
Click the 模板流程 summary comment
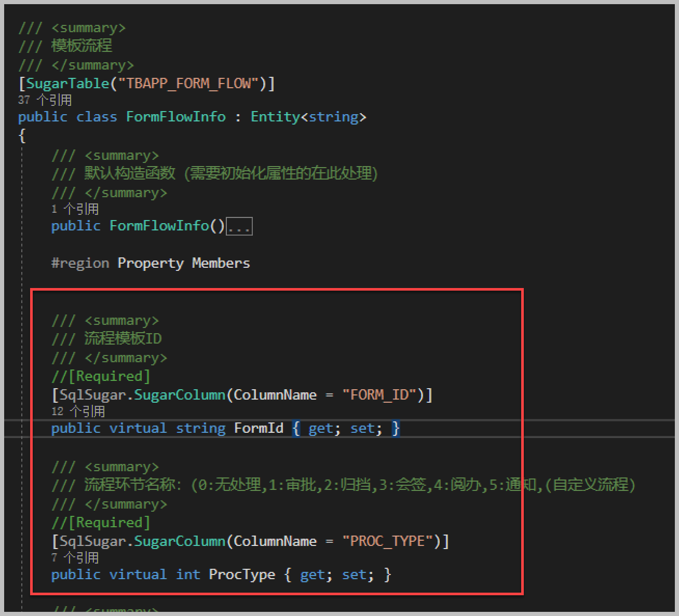point(65,46)
